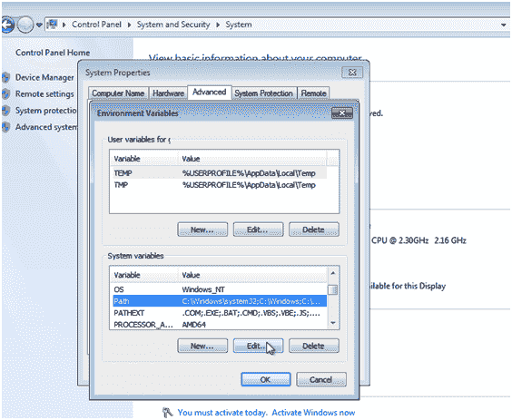Switch to the Computer Name tab
Viewport: 512px width, 420px height.
[118, 93]
